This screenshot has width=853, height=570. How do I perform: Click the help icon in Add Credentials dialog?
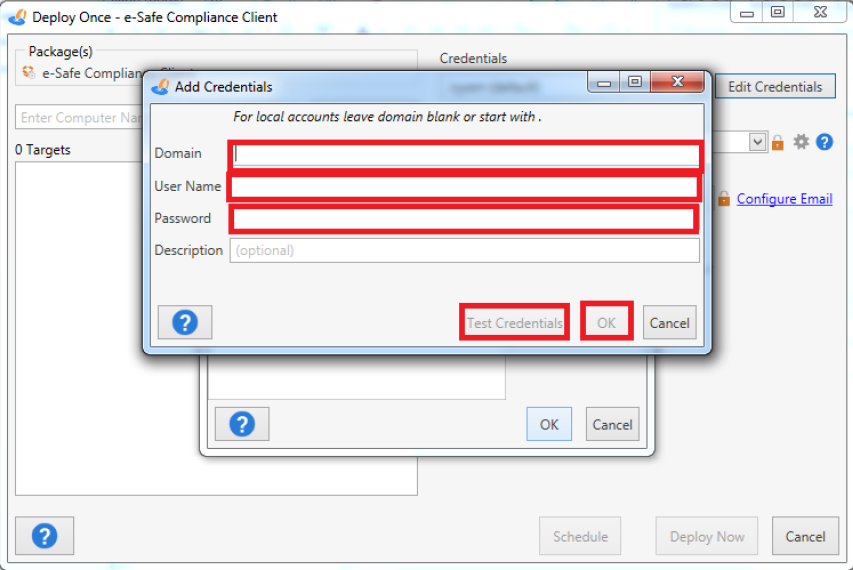coord(185,322)
